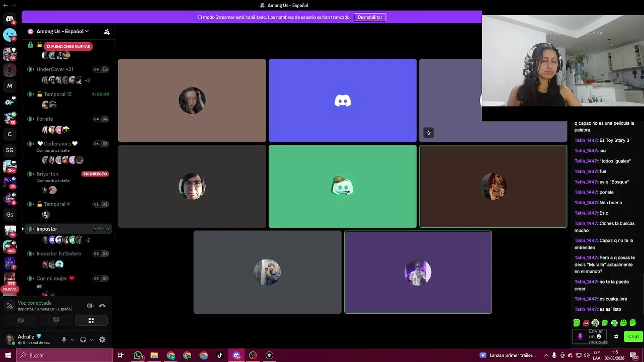The width and height of the screenshot is (644, 362).
Task: Select the blurple Discord logo tile
Action: [x=343, y=101]
